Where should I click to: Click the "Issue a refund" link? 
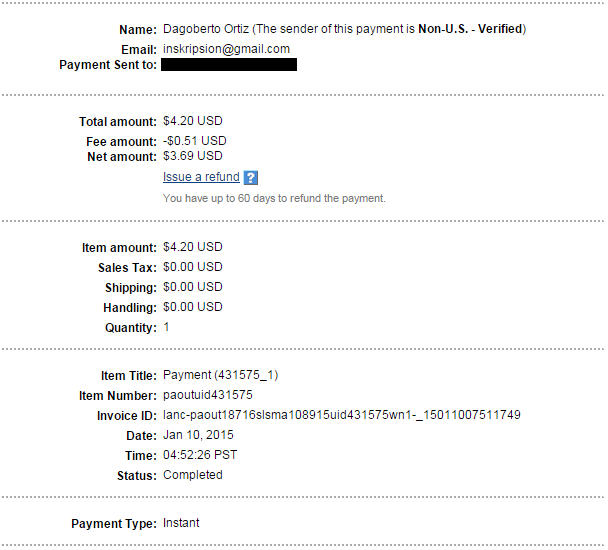coord(201,177)
